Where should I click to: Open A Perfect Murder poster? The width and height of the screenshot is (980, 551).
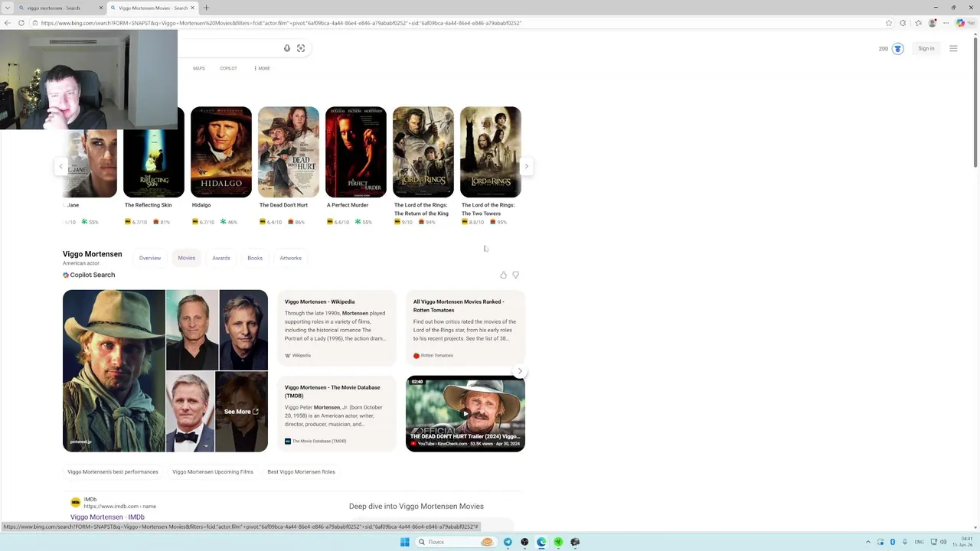coord(356,152)
